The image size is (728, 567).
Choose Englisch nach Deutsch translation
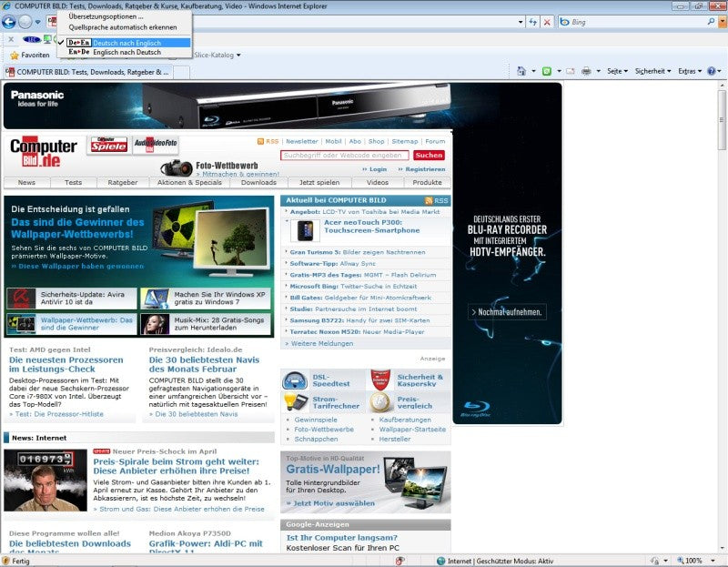(125, 52)
